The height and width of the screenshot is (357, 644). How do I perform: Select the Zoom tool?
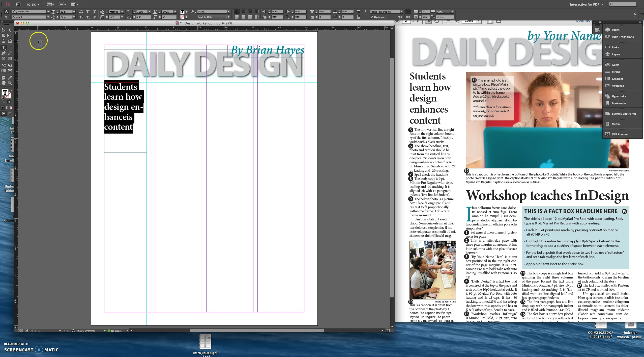(10, 83)
